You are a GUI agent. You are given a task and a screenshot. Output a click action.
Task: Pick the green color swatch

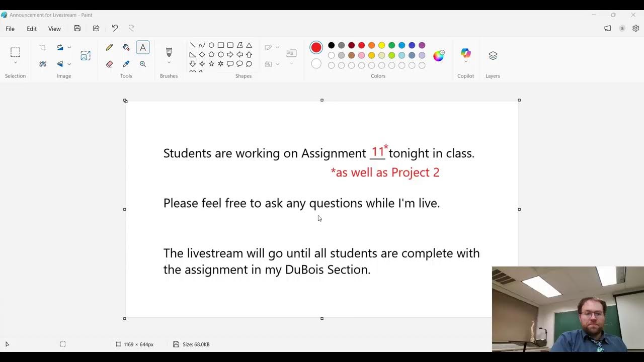click(391, 45)
